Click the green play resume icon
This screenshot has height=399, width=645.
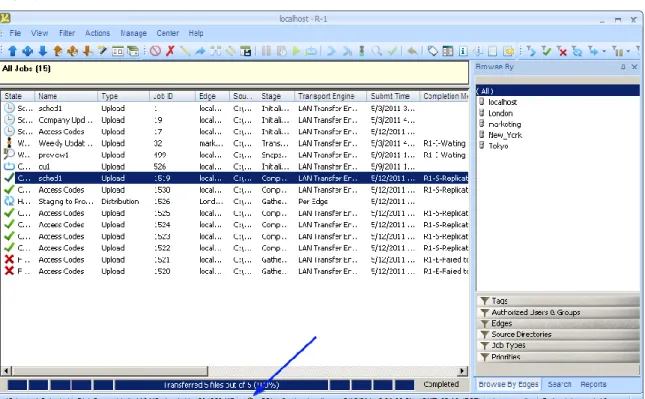tap(296, 51)
